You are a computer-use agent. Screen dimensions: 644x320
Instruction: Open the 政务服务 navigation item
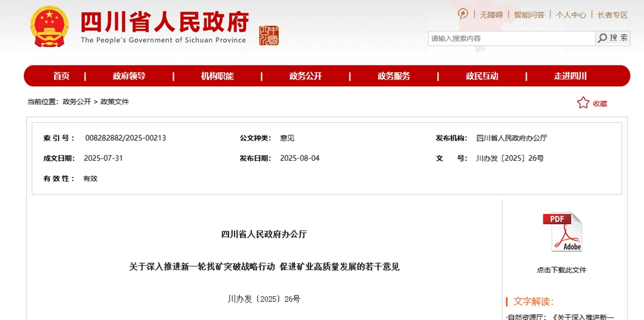(x=393, y=76)
